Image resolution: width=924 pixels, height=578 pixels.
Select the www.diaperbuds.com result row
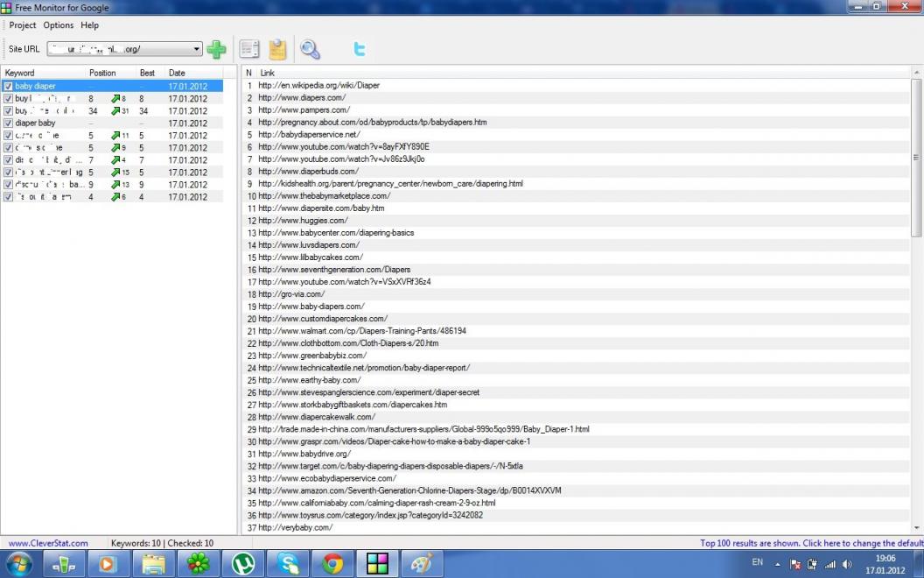click(577, 172)
